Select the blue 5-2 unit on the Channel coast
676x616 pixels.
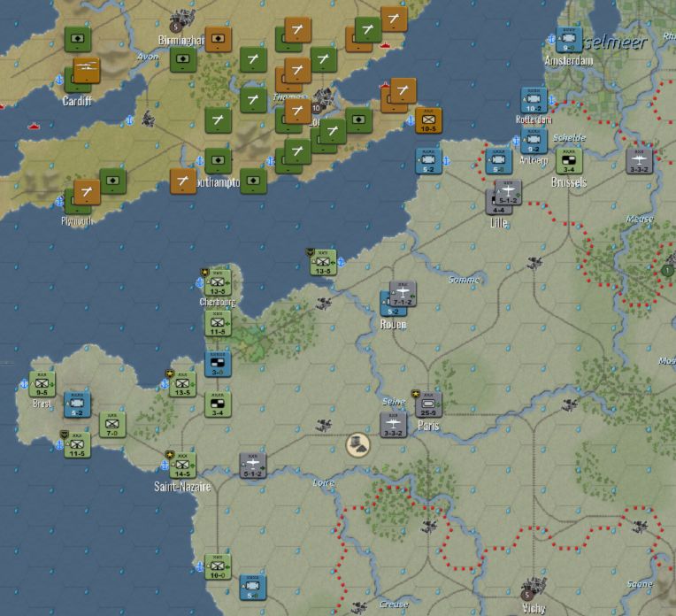428,161
